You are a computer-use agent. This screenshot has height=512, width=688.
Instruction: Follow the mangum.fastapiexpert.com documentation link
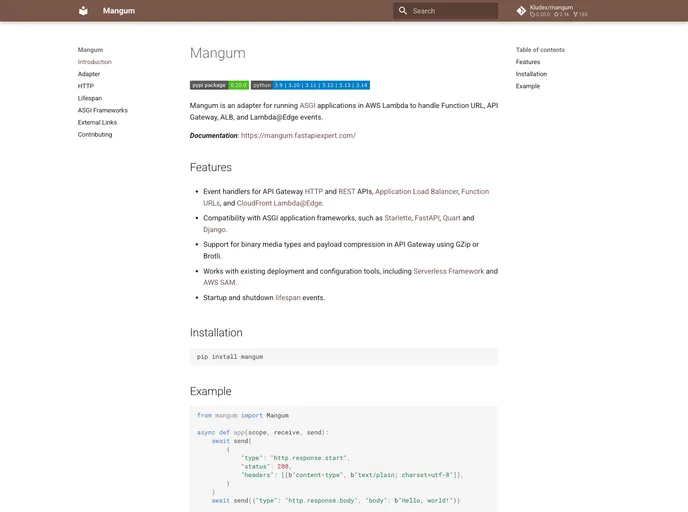click(298, 135)
